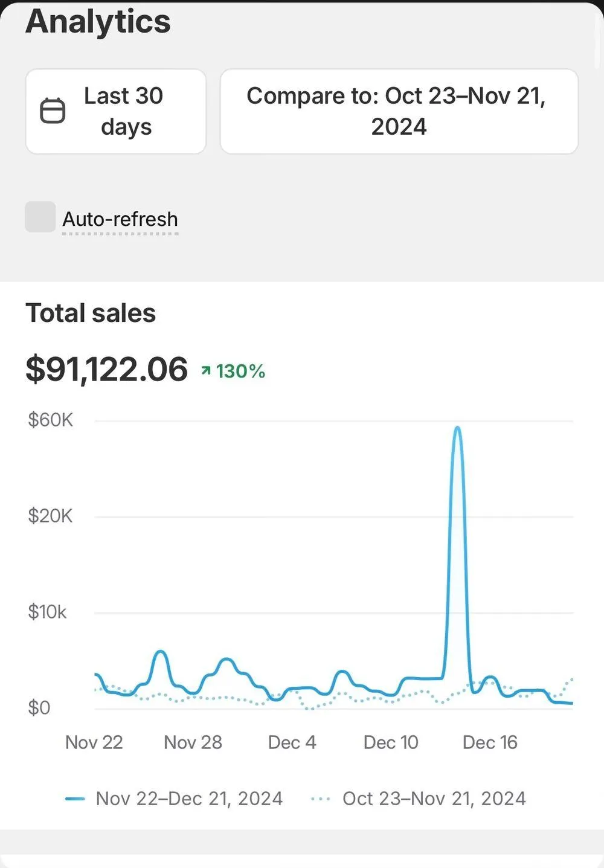Toggle the Oct 23–Nov 21, 2024 legend series
The image size is (604, 868).
[434, 799]
